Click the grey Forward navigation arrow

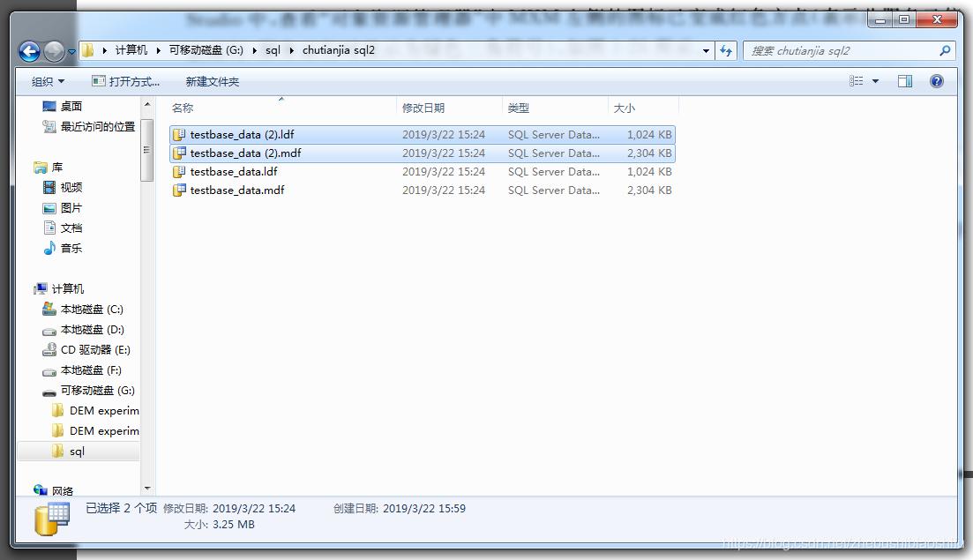[x=55, y=51]
